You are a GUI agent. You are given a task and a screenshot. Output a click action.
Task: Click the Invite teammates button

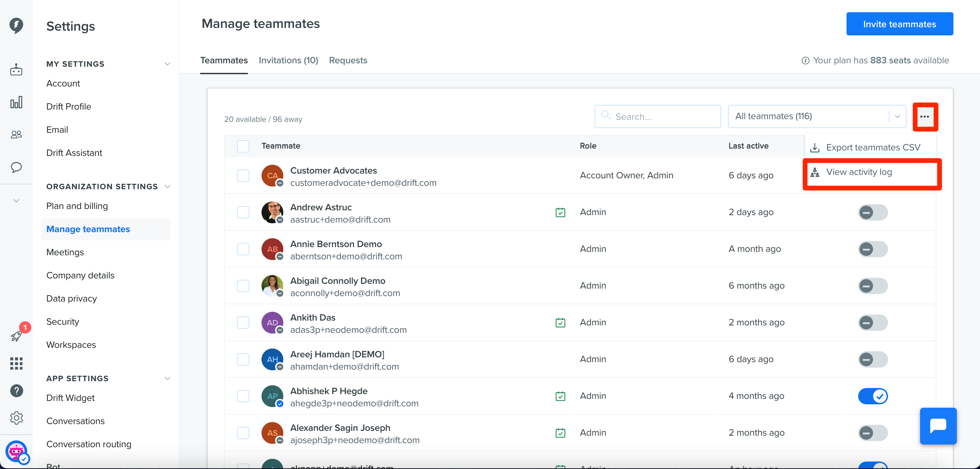tap(899, 24)
